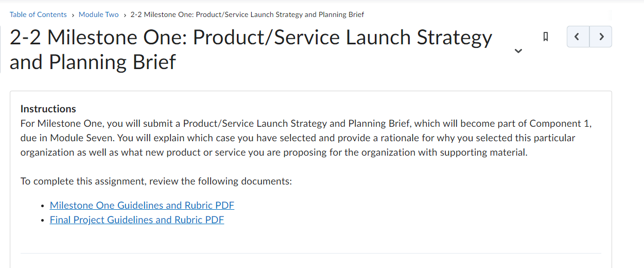The image size is (644, 268).
Task: Click the Instructions heading
Action: click(x=48, y=109)
